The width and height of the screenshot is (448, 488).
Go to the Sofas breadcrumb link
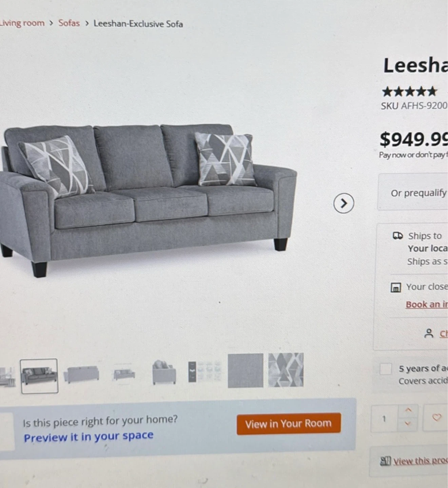pyautogui.click(x=69, y=23)
